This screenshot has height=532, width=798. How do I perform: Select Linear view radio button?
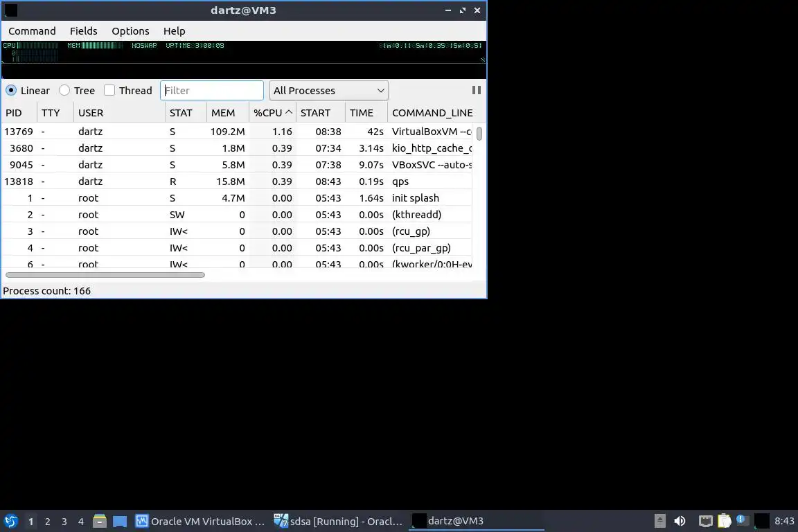(x=11, y=90)
